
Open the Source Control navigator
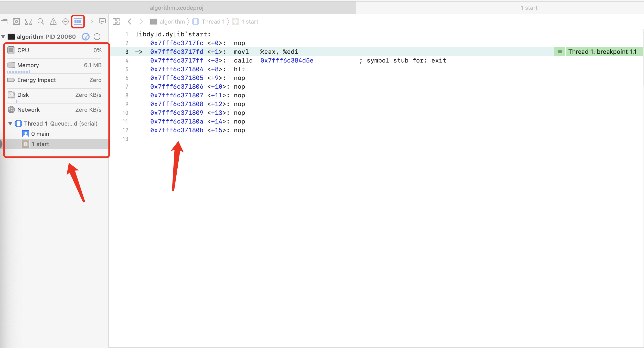tap(16, 22)
